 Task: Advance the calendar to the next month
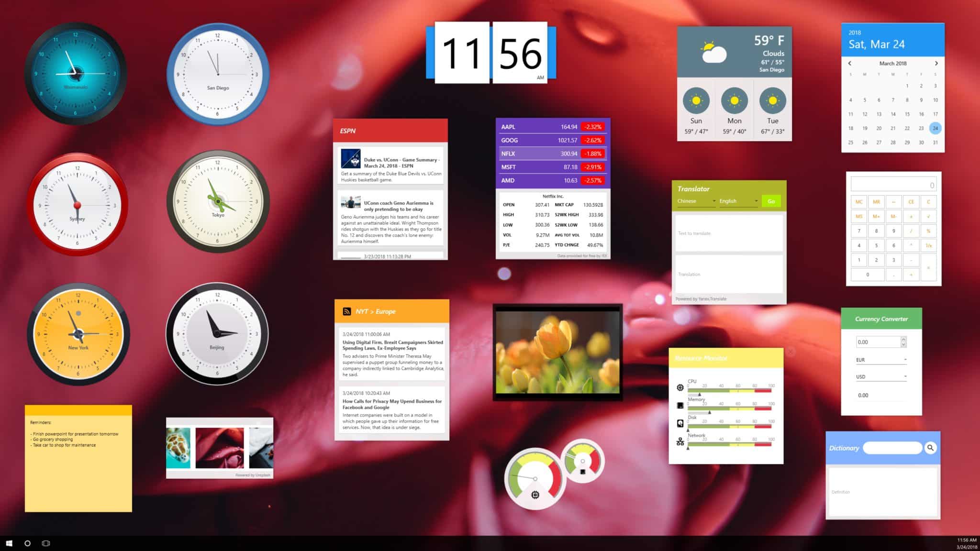(936, 63)
